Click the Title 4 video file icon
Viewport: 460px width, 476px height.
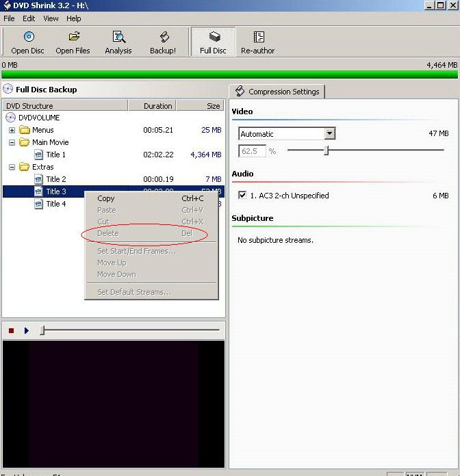click(x=38, y=204)
